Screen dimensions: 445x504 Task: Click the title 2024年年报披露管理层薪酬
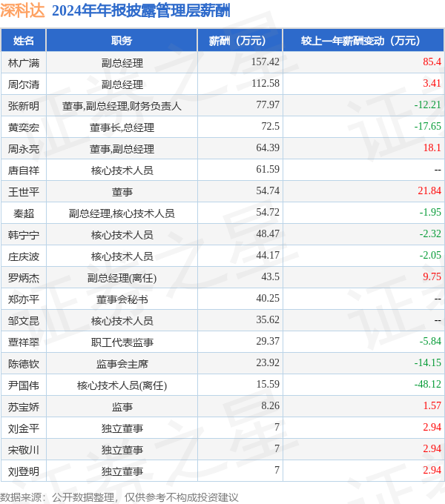click(141, 10)
